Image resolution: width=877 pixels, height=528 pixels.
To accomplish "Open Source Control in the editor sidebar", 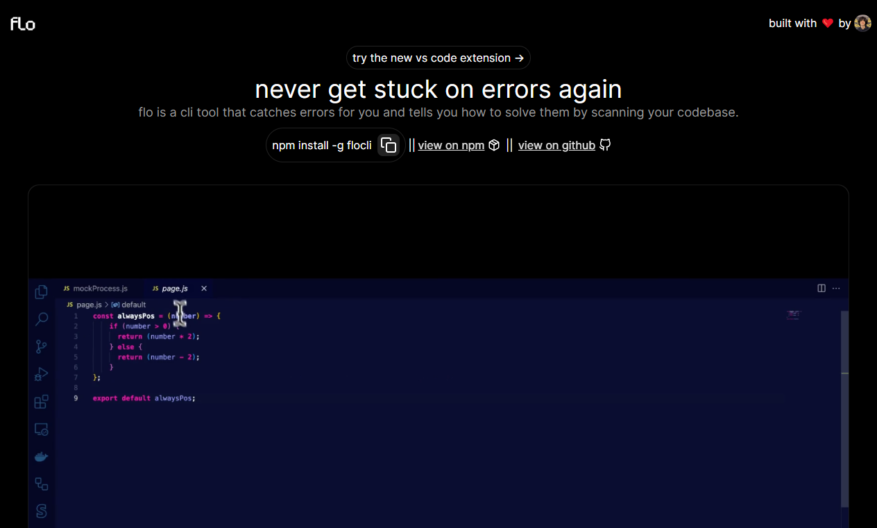I will click(41, 347).
